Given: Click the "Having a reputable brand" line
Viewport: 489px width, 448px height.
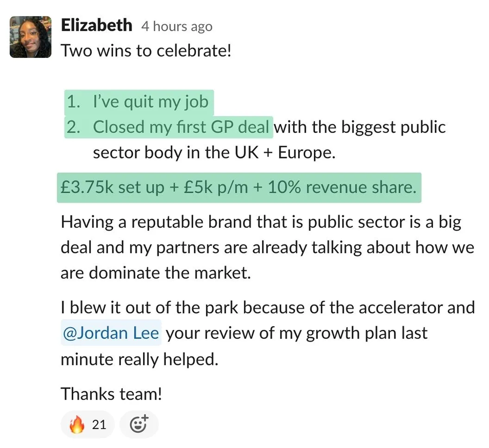Looking at the screenshot, I should [x=260, y=222].
